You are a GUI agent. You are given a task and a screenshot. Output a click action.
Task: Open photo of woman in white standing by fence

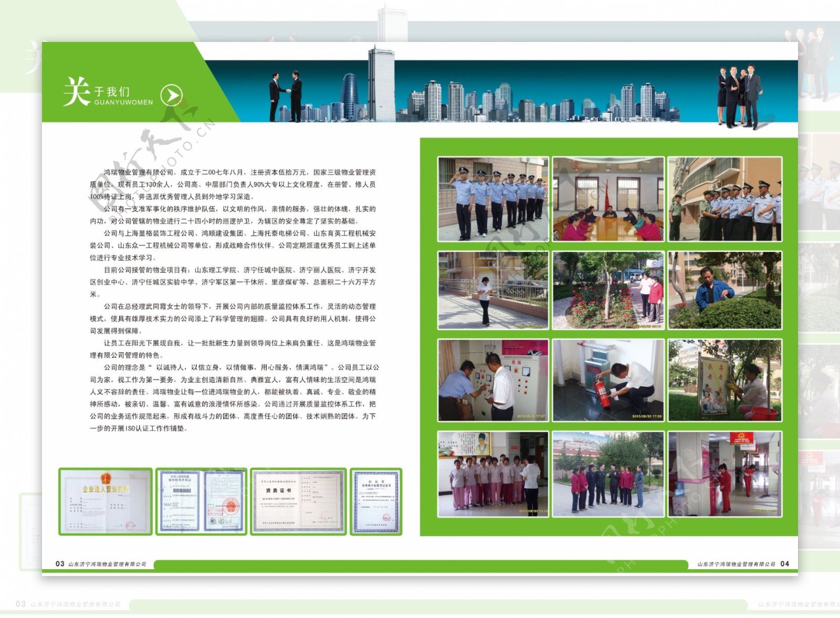click(493, 290)
